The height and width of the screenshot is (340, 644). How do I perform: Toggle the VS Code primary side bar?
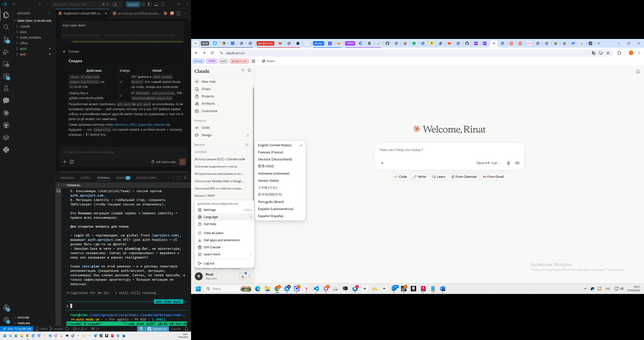[x=149, y=4]
